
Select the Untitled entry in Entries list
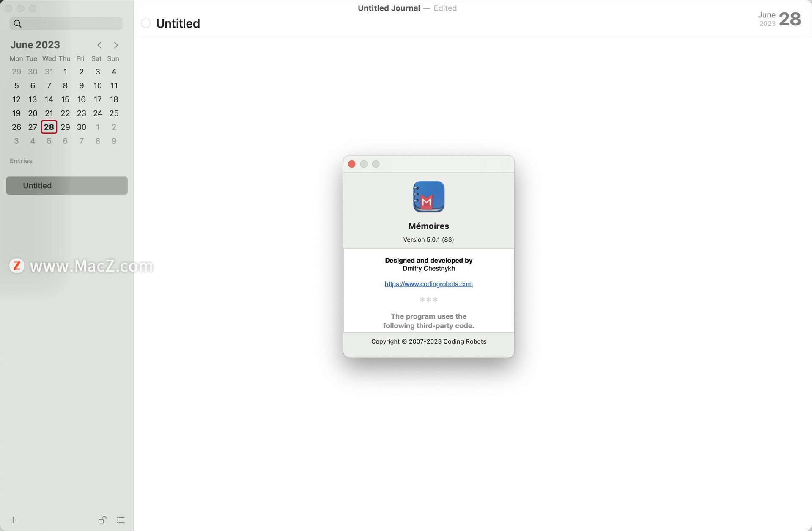tap(67, 186)
